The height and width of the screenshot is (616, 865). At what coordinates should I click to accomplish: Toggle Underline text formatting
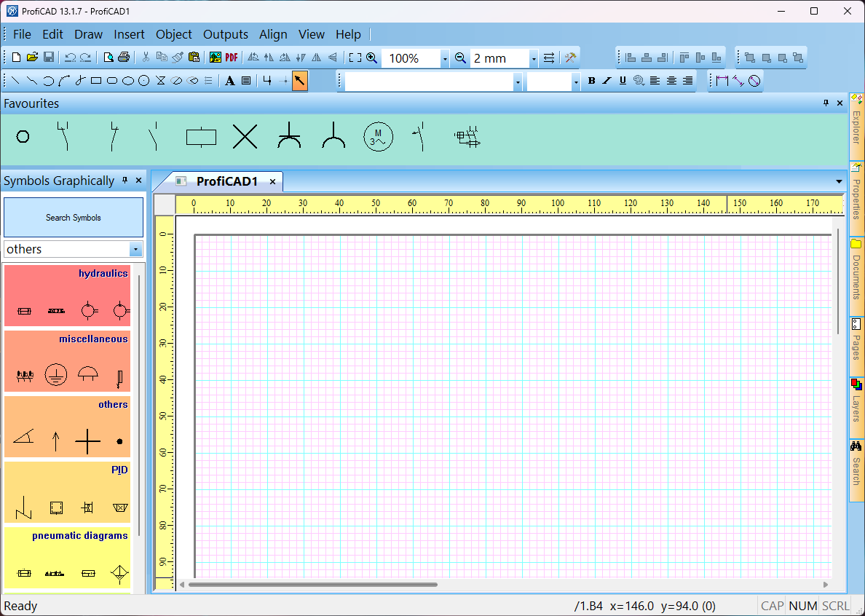[623, 81]
